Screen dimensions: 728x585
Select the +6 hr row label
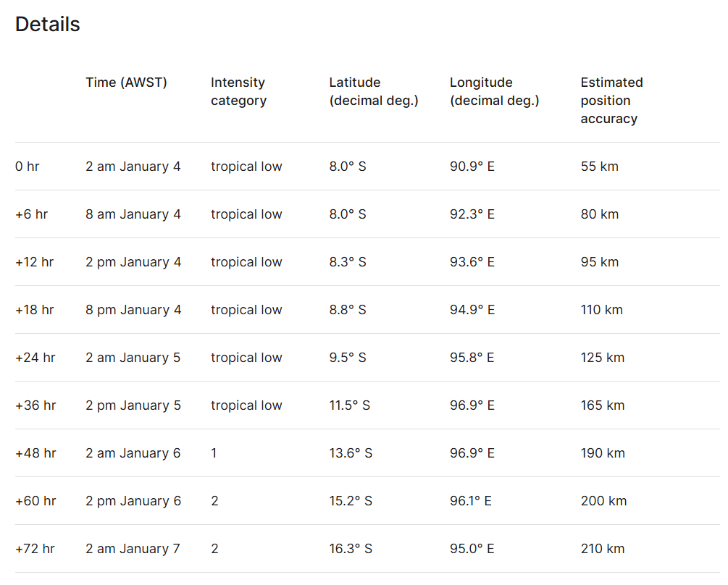[x=33, y=214]
